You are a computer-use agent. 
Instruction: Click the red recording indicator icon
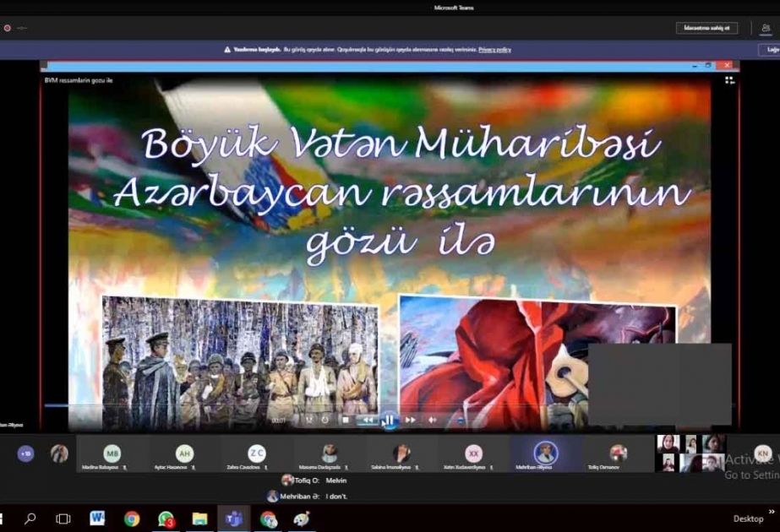click(7, 29)
